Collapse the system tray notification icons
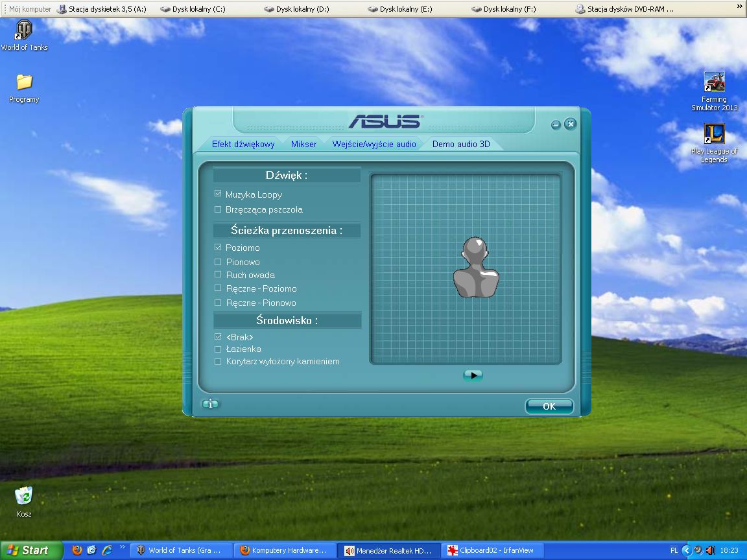747x560 pixels. [687, 550]
